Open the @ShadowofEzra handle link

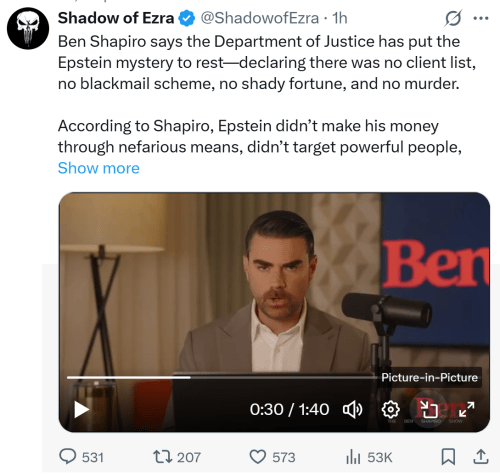tap(259, 18)
